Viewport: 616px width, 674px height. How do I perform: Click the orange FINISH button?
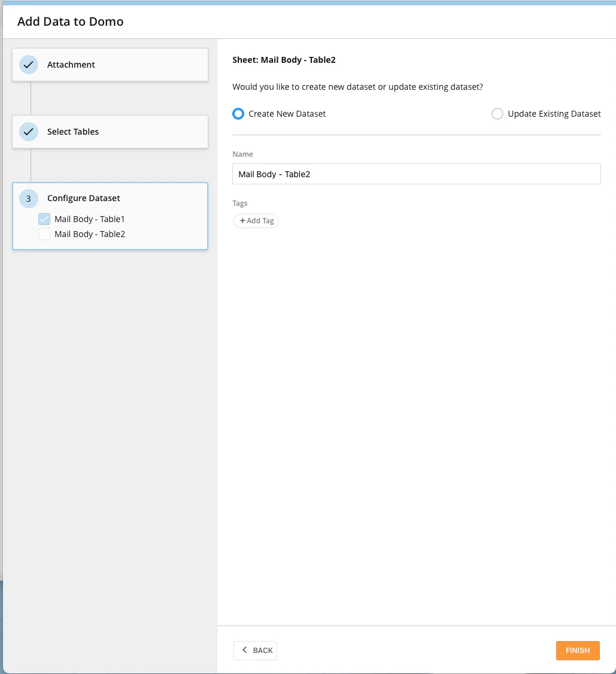coord(577,651)
